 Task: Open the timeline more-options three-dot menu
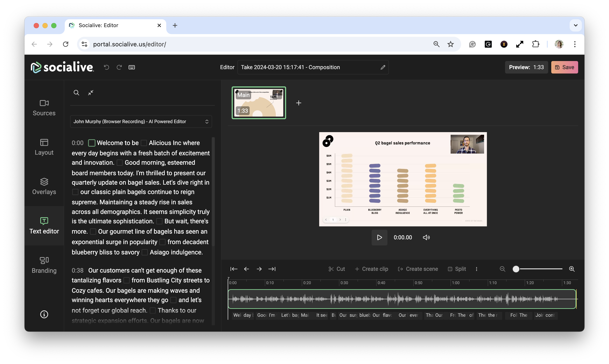[477, 269]
